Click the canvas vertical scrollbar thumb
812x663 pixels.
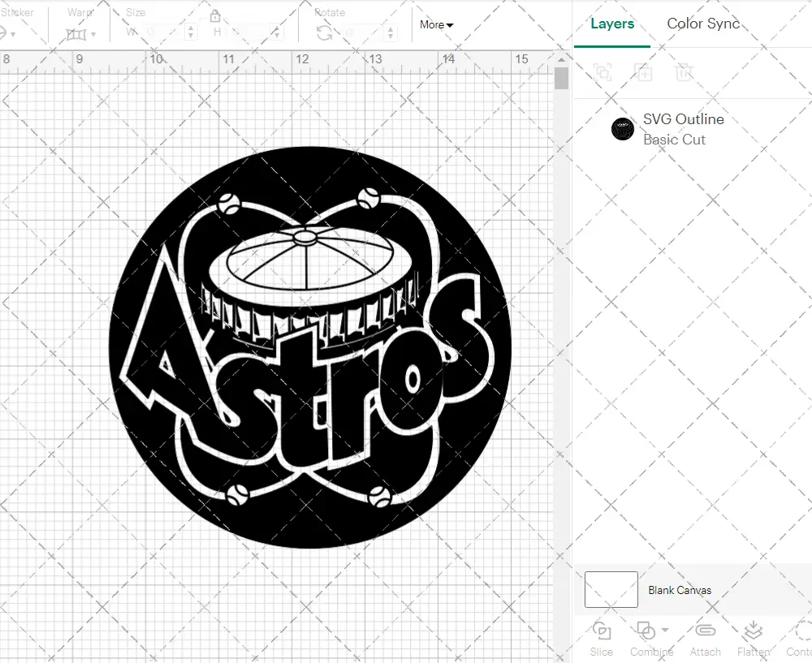click(x=561, y=79)
